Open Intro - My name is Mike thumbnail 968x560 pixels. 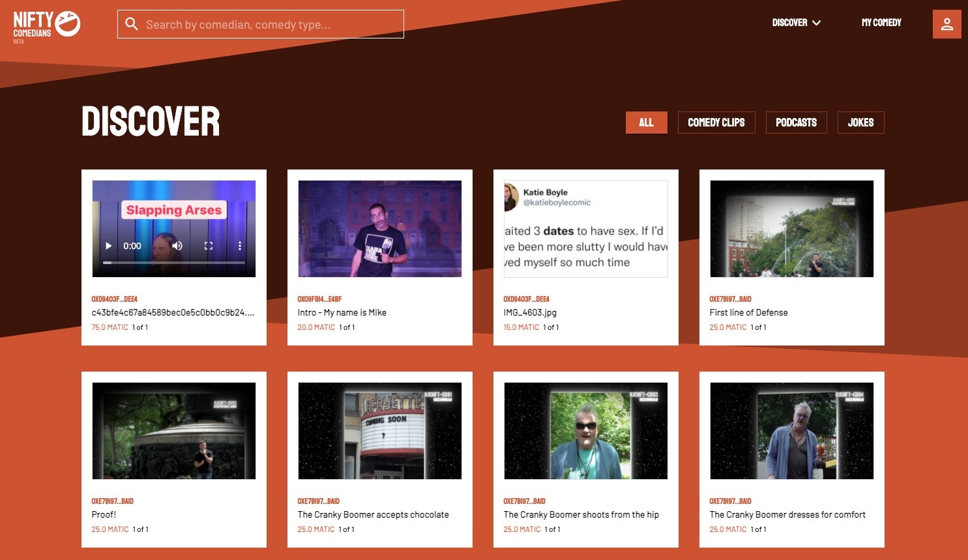coord(380,229)
